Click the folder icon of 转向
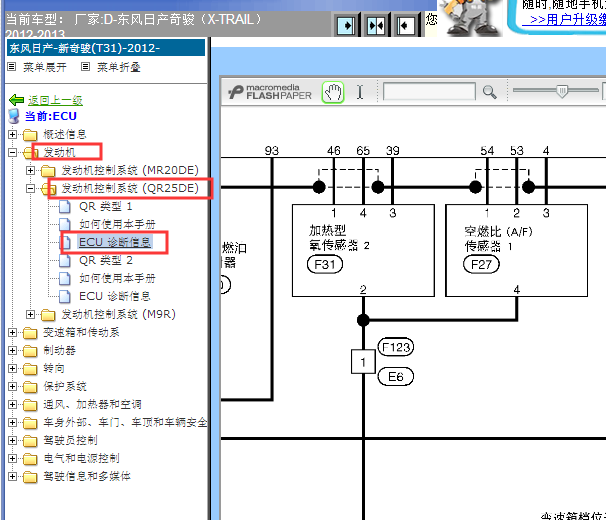Image resolution: width=606 pixels, height=520 pixels. pos(30,369)
